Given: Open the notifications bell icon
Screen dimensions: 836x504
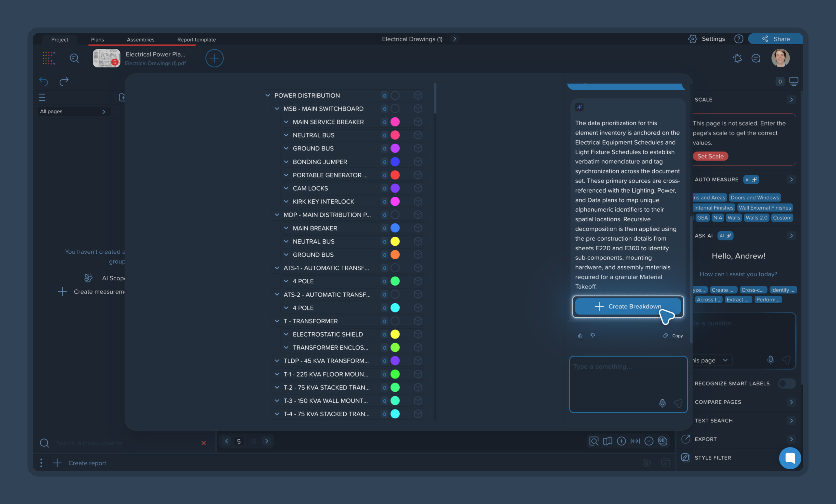Looking at the screenshot, I should tap(737, 58).
